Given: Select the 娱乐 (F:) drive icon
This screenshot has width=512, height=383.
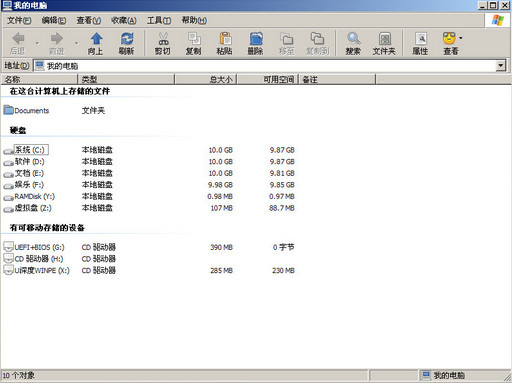Looking at the screenshot, I should point(8,186).
